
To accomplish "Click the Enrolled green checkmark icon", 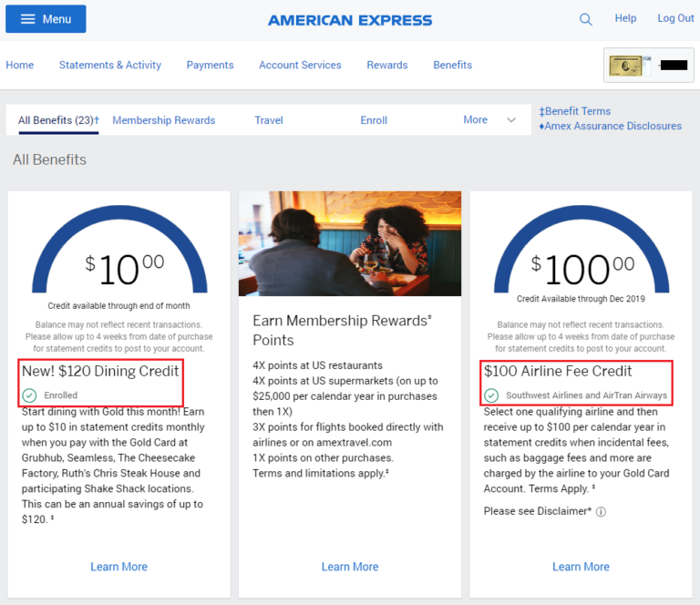I will click(29, 395).
